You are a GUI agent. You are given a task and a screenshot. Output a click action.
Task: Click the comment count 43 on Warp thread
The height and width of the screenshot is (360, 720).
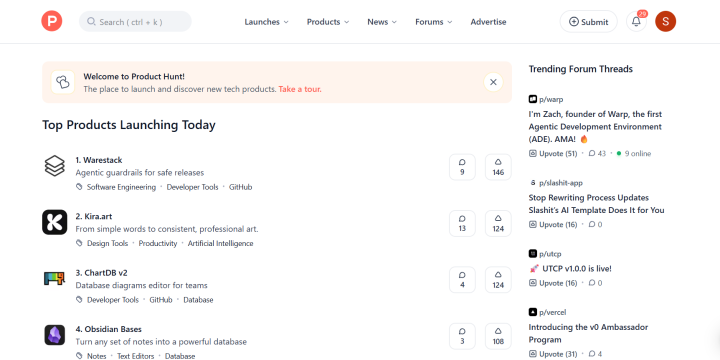click(x=597, y=153)
